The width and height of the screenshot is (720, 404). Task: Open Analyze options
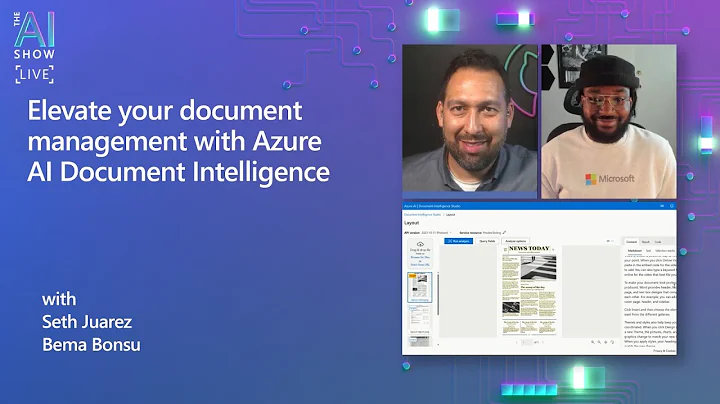coord(516,241)
